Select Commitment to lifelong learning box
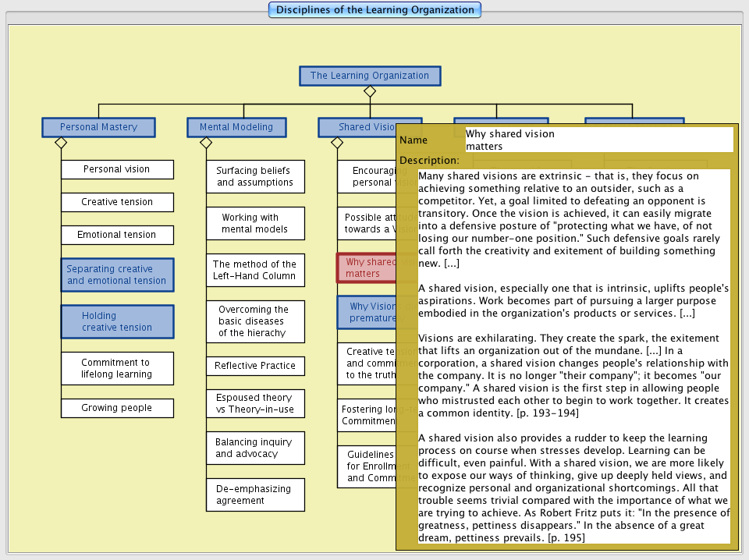 pos(117,368)
